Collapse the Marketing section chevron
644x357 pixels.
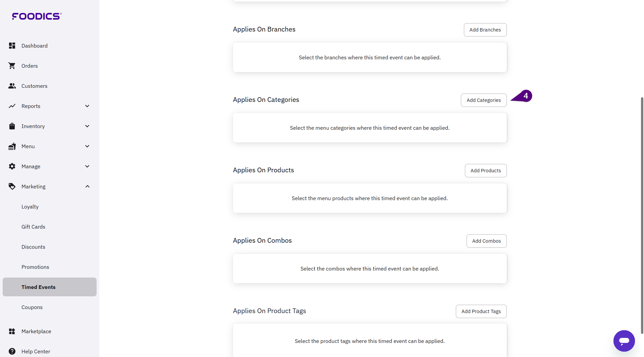point(87,186)
